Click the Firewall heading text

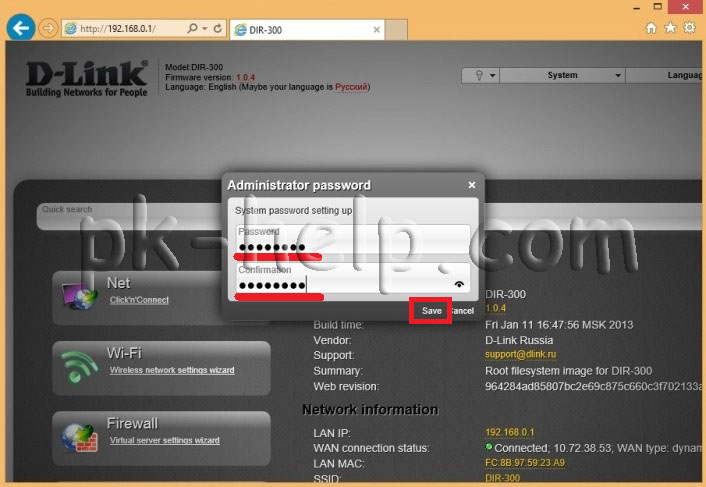point(132,424)
